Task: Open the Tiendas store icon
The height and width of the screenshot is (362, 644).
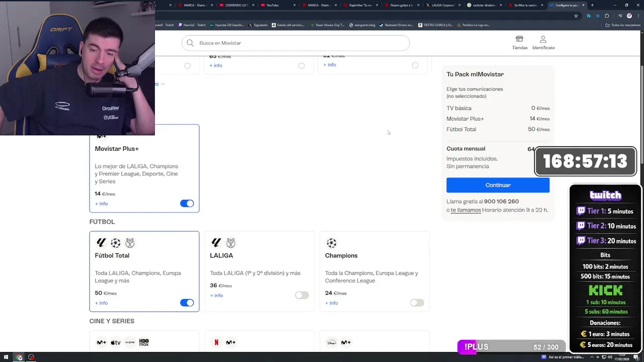Action: tap(519, 39)
